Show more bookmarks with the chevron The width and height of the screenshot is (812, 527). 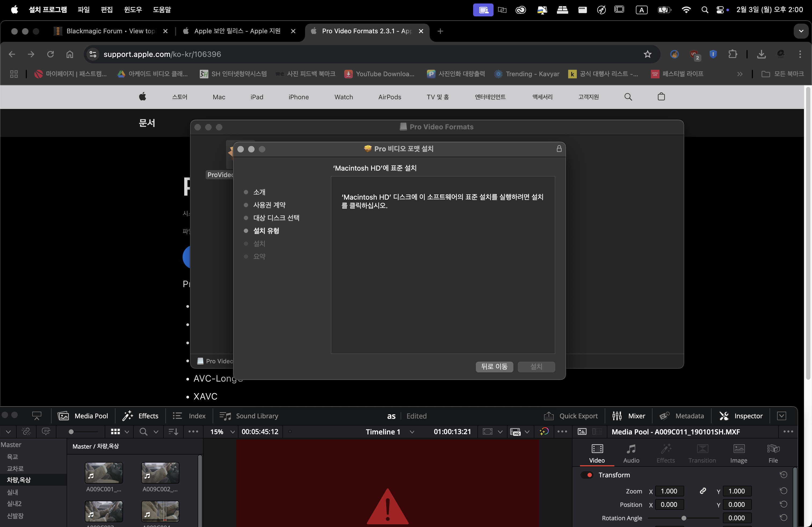click(739, 74)
